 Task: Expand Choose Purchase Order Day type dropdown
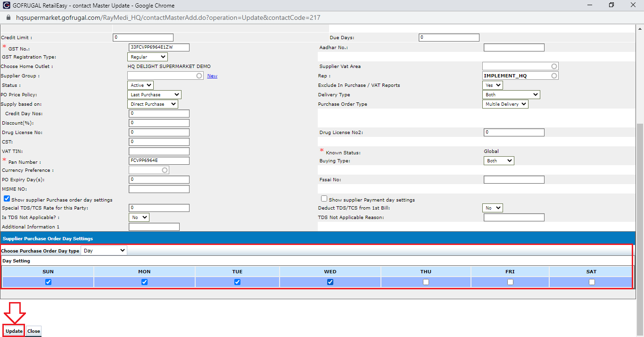(104, 251)
